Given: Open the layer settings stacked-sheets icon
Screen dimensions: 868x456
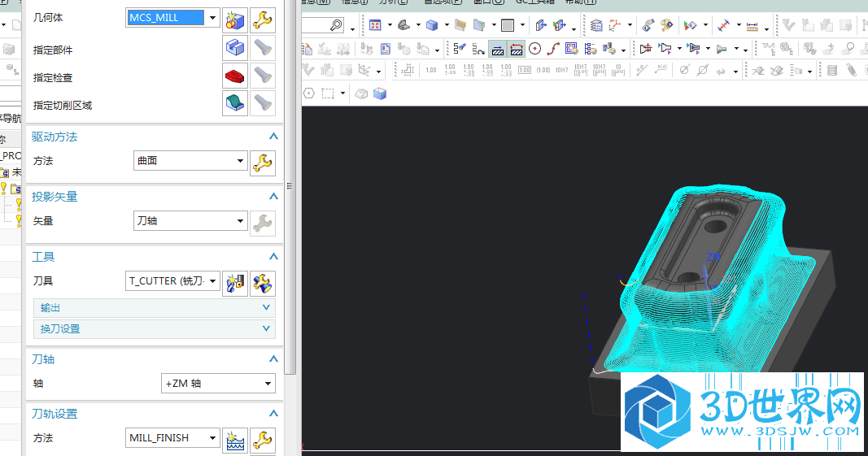Looking at the screenshot, I should click(596, 25).
